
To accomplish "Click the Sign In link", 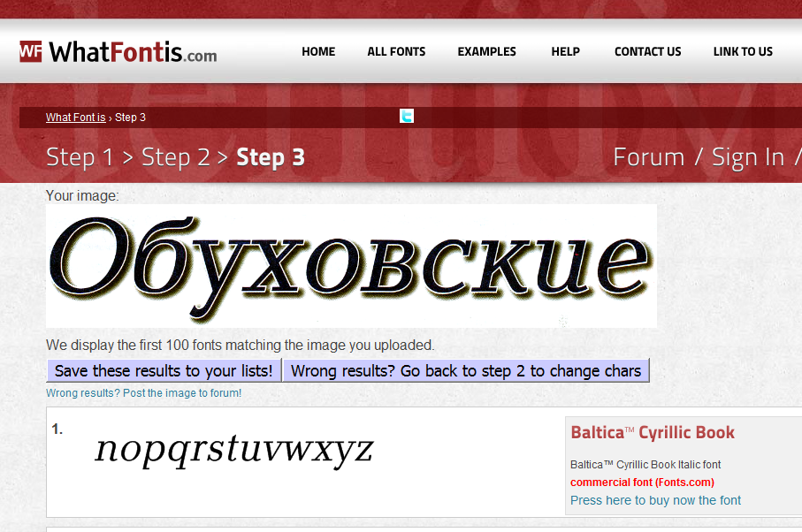I will (x=748, y=157).
